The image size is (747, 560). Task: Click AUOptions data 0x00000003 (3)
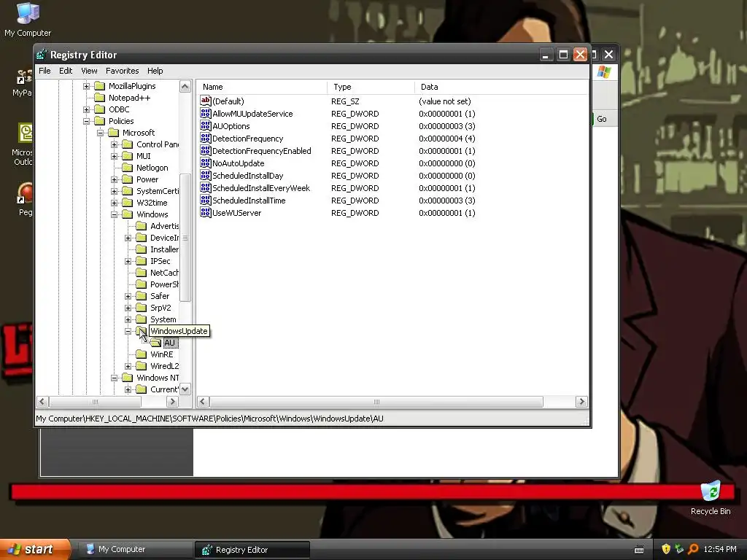pyautogui.click(x=447, y=126)
